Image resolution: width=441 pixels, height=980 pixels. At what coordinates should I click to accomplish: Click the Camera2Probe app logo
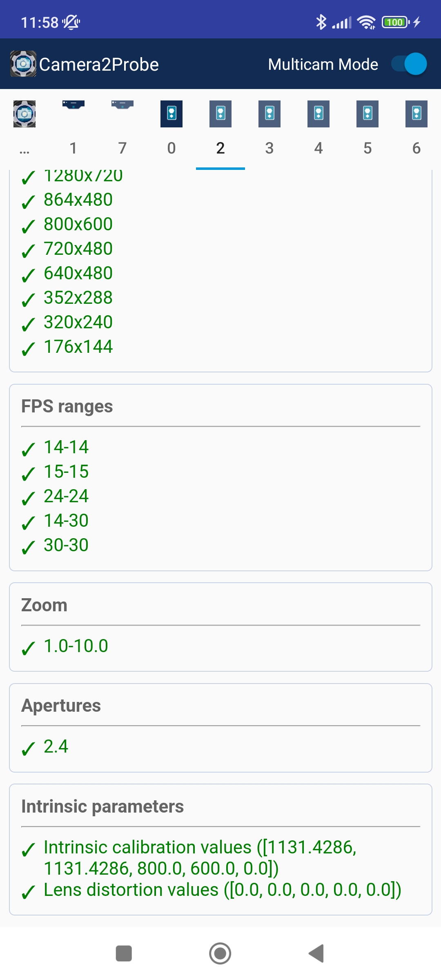23,64
